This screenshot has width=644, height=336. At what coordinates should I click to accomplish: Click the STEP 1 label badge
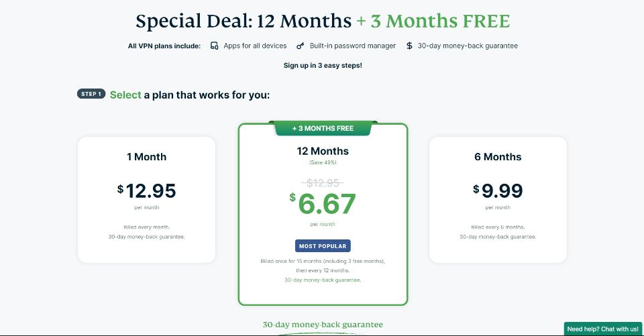tap(91, 94)
